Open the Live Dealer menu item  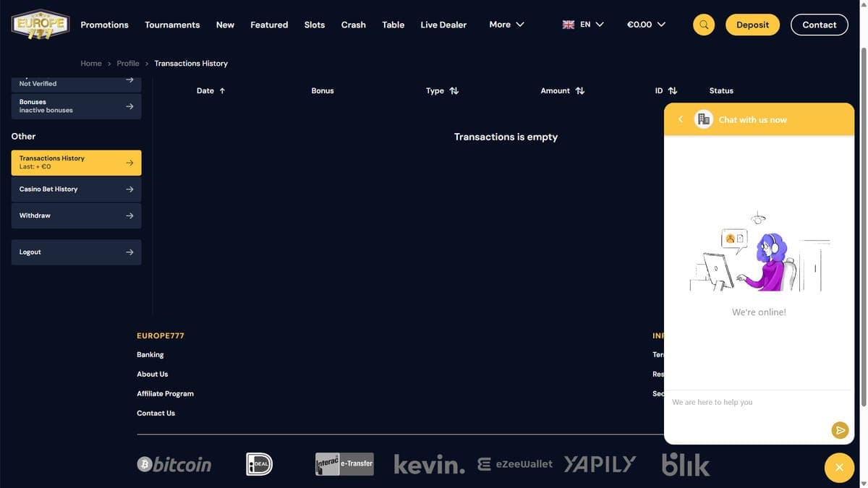tap(443, 25)
